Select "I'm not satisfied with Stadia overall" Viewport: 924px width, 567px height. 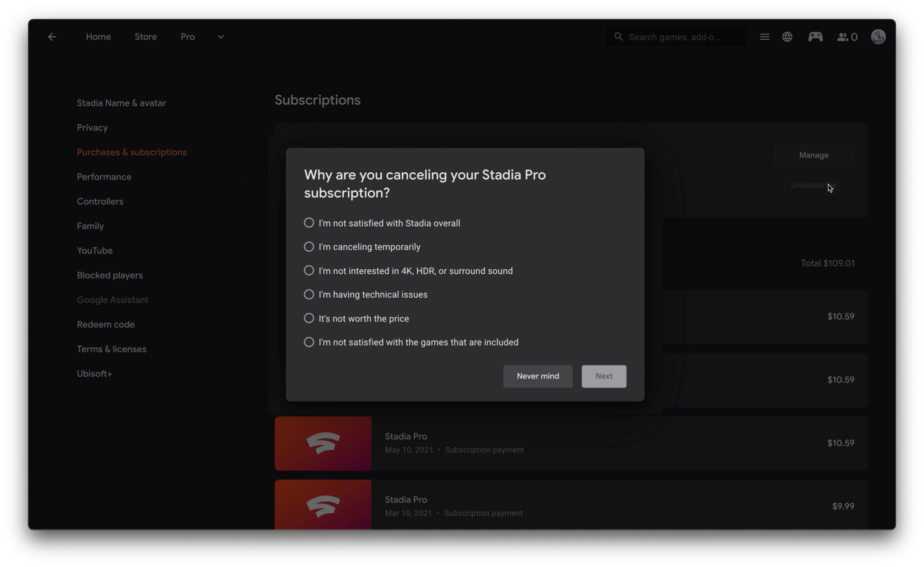tap(382, 223)
